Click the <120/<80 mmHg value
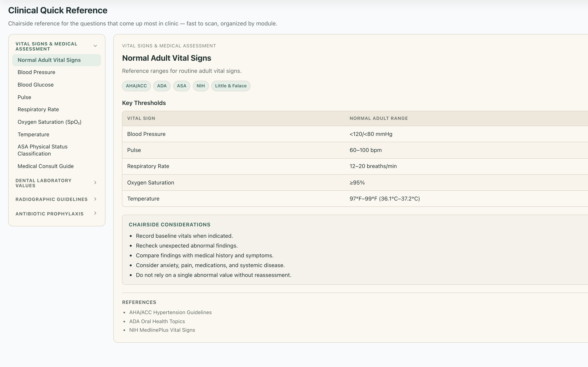This screenshot has height=367, width=588. click(371, 134)
